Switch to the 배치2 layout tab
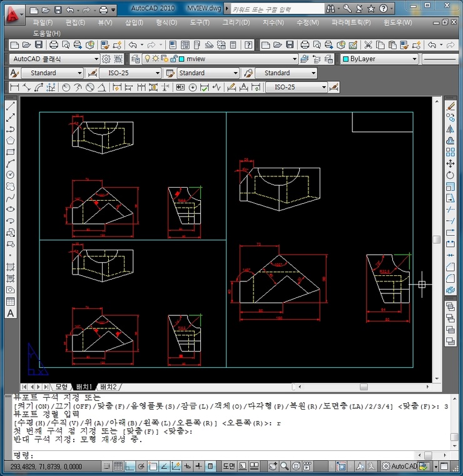This screenshot has width=463, height=476. click(108, 387)
